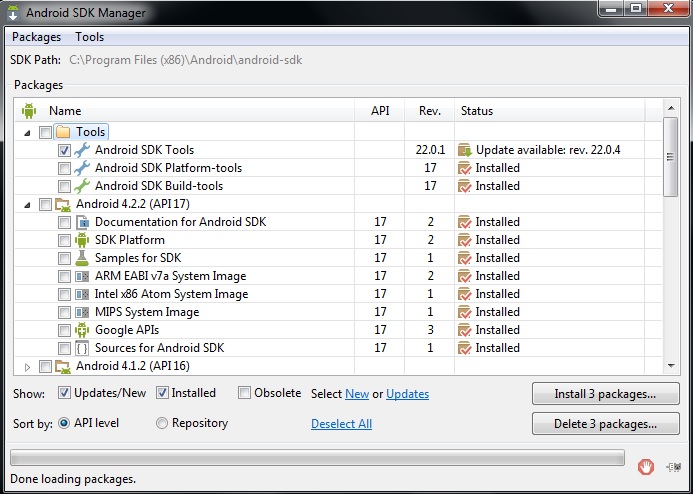Open the Packages menu

point(36,37)
